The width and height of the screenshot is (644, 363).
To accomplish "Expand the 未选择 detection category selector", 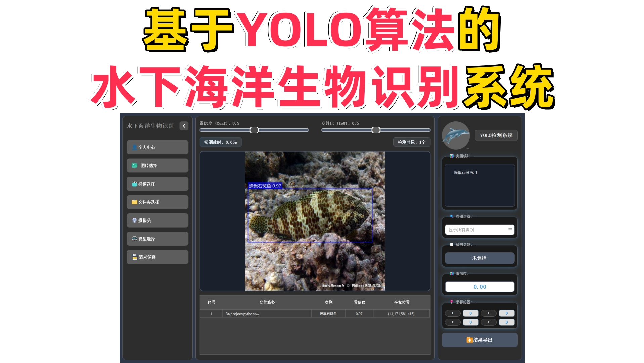I will click(x=479, y=258).
